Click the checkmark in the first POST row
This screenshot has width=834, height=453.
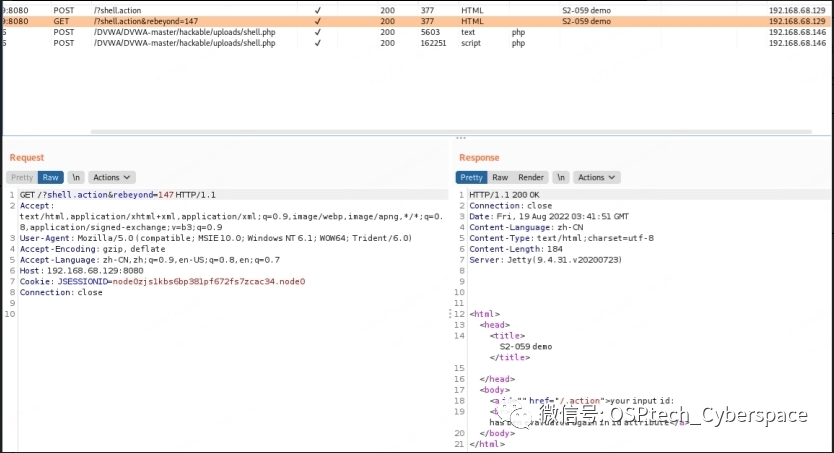pos(318,10)
